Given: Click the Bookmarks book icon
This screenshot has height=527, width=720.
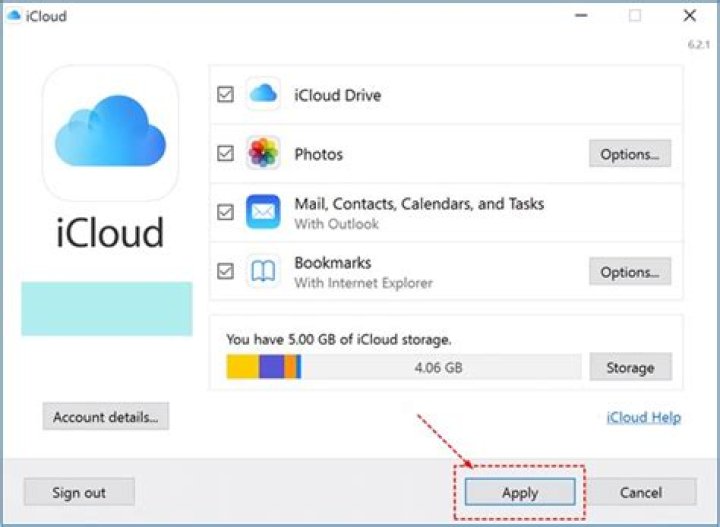Looking at the screenshot, I should coord(263,271).
